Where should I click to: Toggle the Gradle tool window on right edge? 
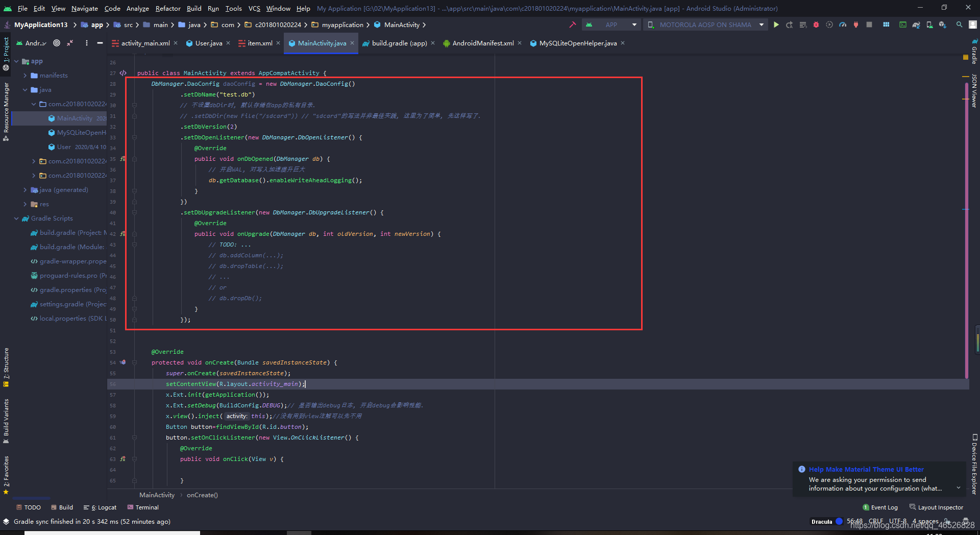[974, 51]
